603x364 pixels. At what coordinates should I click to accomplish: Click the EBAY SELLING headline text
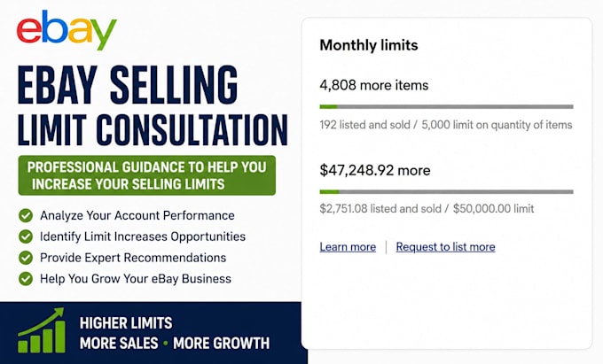click(x=128, y=85)
